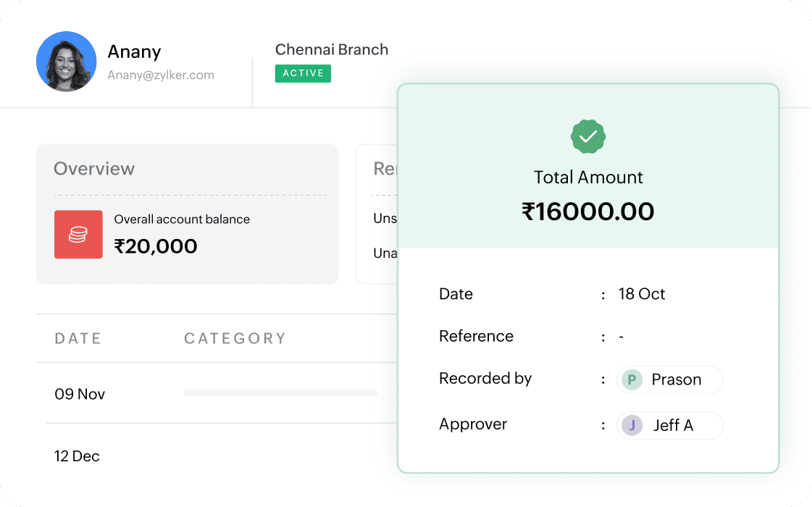Open the partially hidden Re... panel

click(x=382, y=169)
